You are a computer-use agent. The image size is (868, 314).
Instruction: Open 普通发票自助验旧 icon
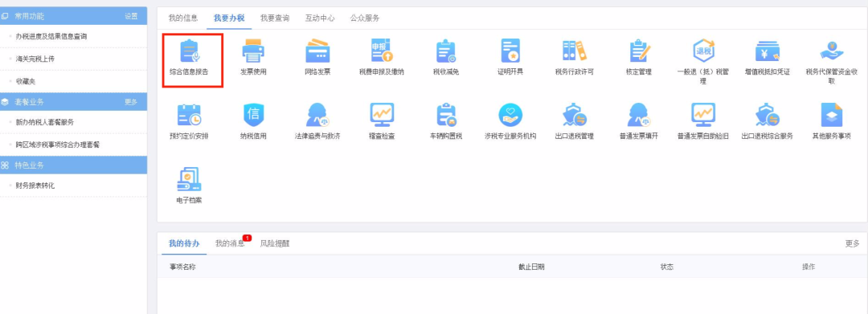click(x=703, y=115)
